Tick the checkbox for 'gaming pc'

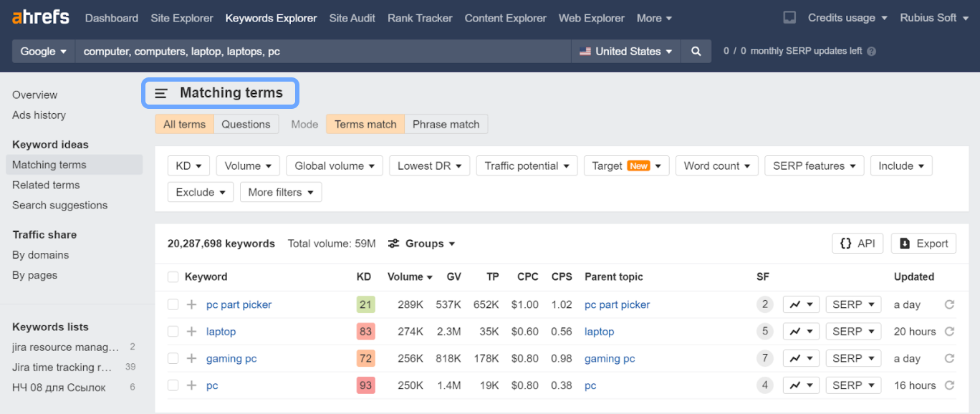tap(173, 359)
